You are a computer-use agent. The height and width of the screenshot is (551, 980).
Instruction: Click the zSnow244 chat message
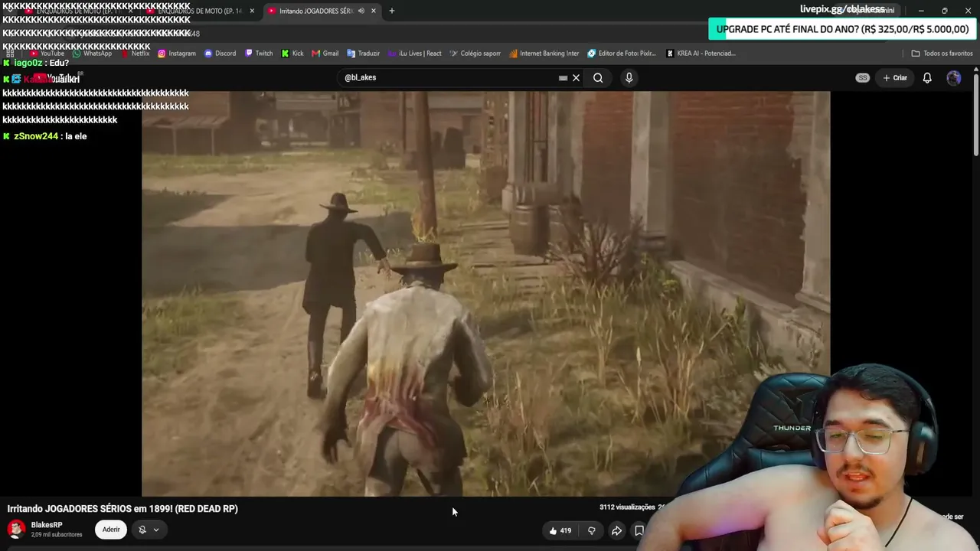tap(45, 136)
